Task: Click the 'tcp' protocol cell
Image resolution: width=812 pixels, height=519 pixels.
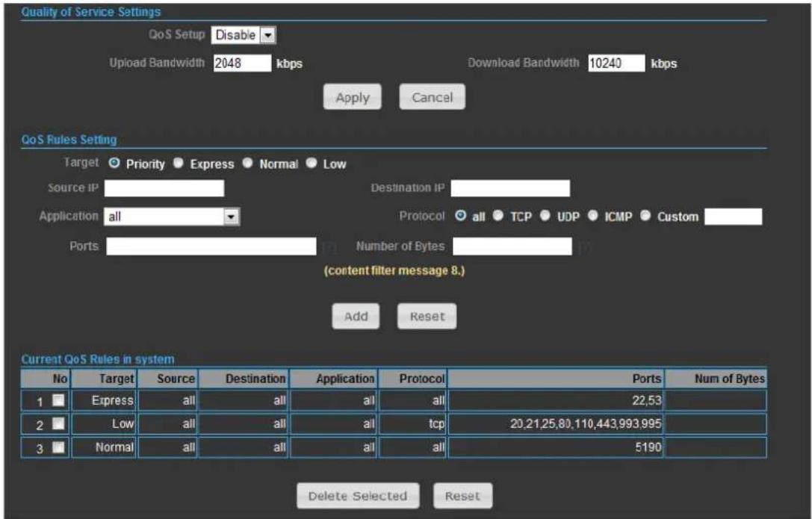Action: pyautogui.click(x=413, y=424)
